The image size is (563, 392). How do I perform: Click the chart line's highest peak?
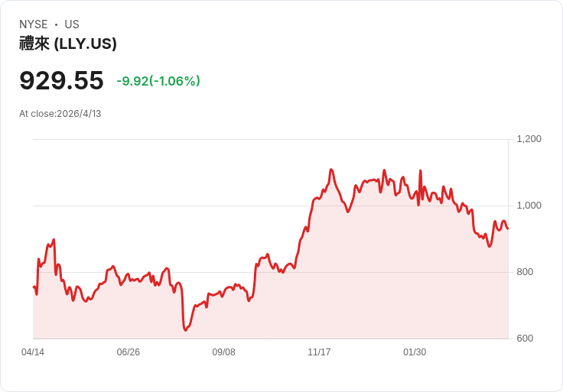330,170
